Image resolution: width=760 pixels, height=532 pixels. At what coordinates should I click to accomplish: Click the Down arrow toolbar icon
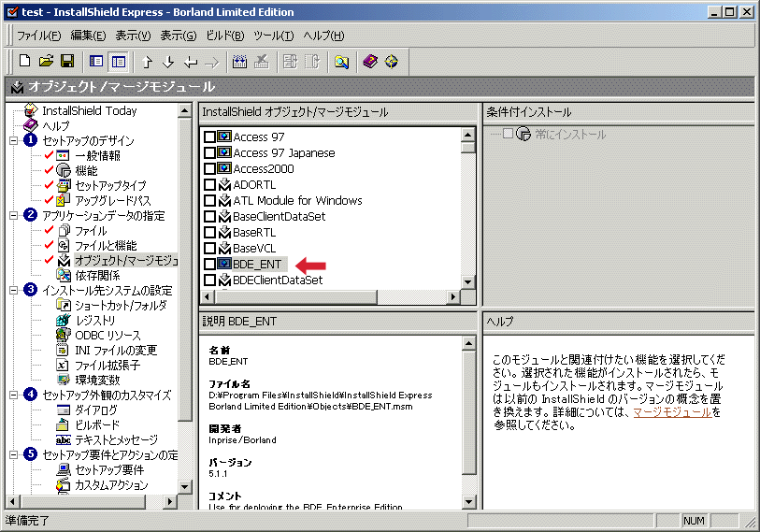[168, 62]
